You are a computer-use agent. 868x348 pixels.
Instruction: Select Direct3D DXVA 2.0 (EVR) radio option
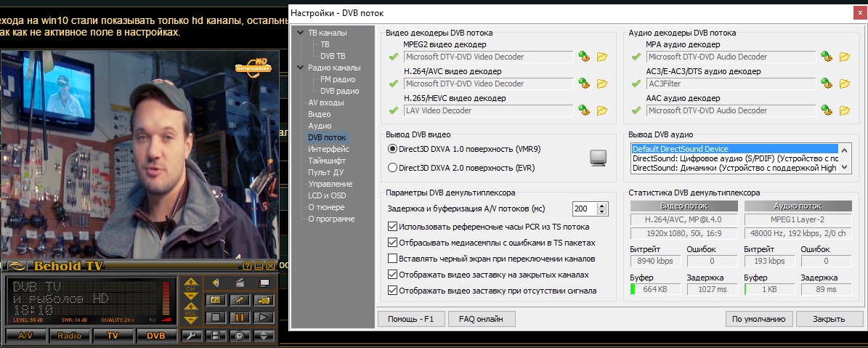393,168
